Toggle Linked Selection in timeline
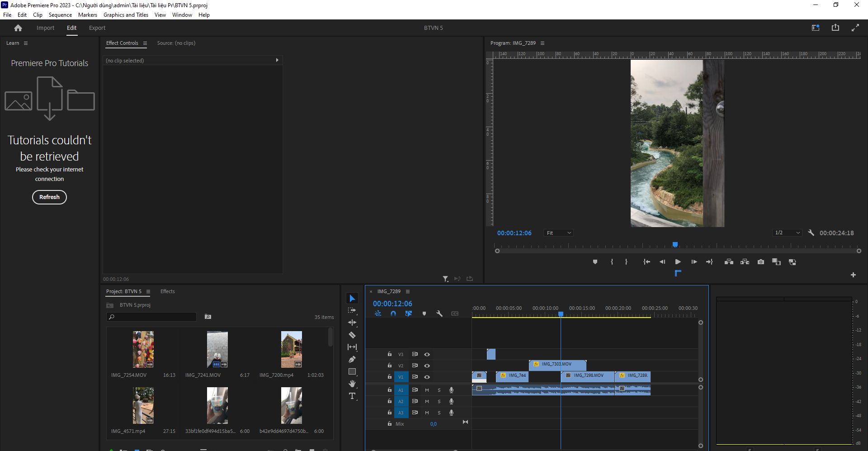The width and height of the screenshot is (868, 451). 409,313
